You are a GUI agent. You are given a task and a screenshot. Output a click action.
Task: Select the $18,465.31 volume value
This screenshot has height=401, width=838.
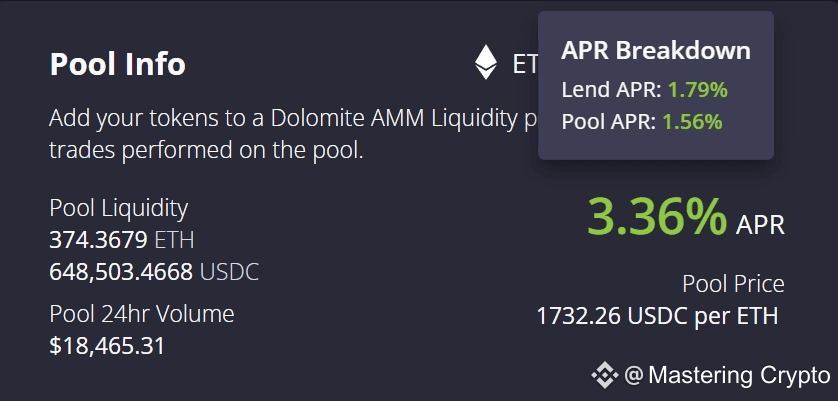click(107, 346)
